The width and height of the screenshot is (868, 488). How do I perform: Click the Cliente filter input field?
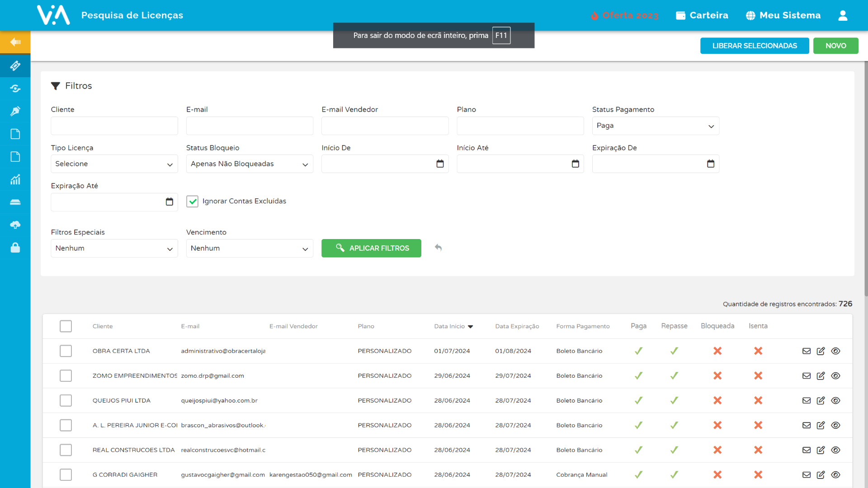click(114, 126)
